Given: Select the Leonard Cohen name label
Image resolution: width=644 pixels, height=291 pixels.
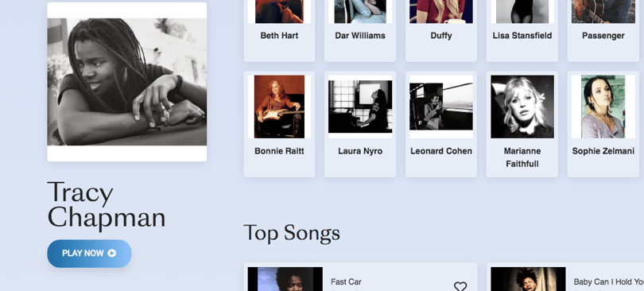Looking at the screenshot, I should [x=441, y=151].
